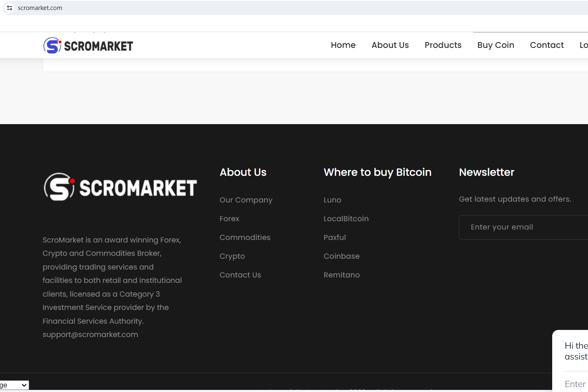Viewport: 588px width, 392px height.
Task: Click the ScroMarket header logo
Action: click(88, 45)
